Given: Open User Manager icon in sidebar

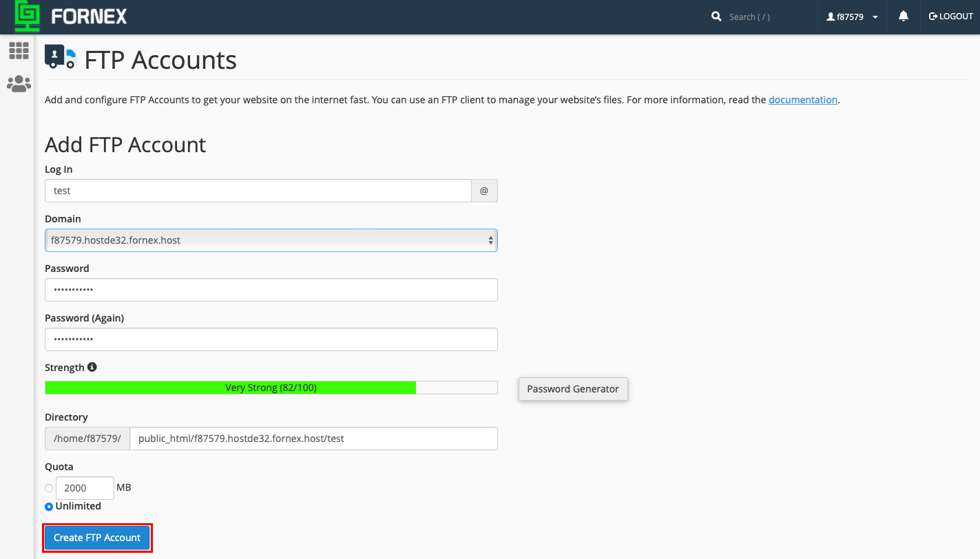Looking at the screenshot, I should click(19, 84).
